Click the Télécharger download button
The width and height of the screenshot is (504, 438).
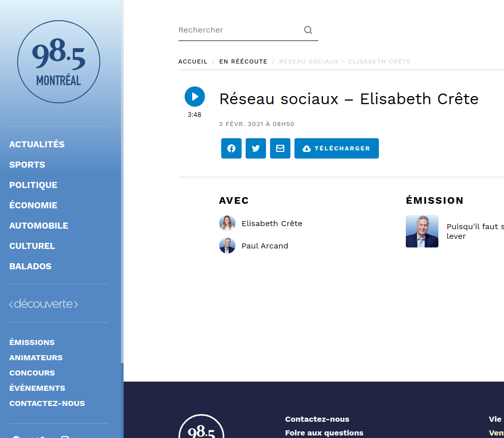(336, 148)
